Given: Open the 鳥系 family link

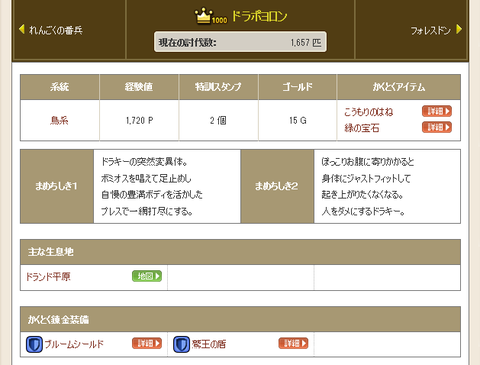Looking at the screenshot, I should coord(59,120).
